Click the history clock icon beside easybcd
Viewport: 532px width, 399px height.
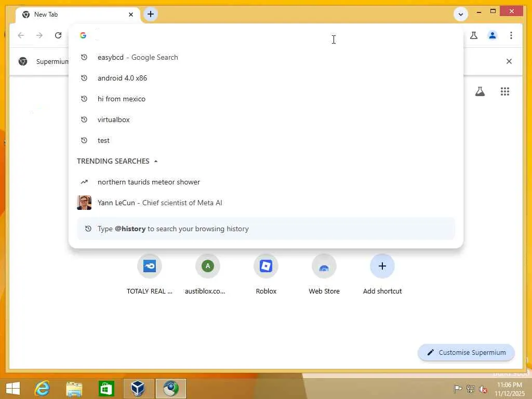point(84,57)
